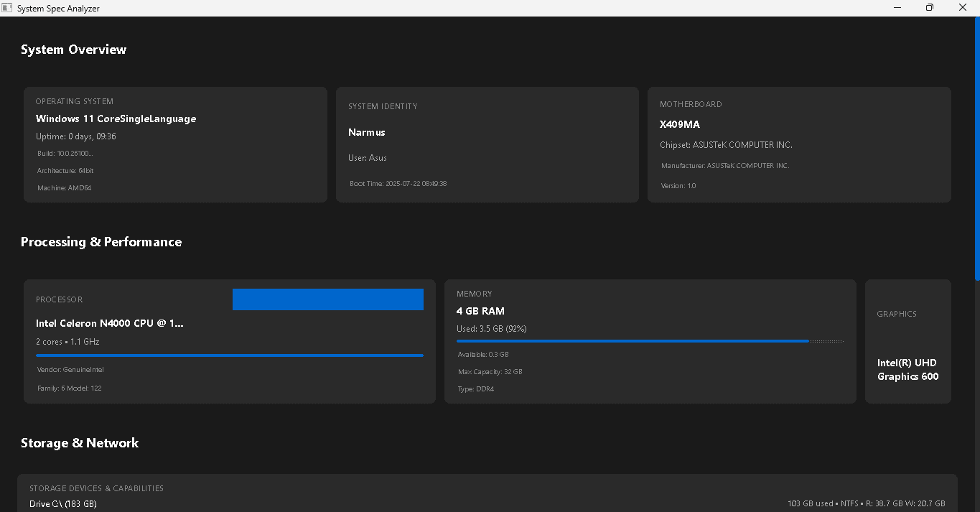Restore down the application window
Image resolution: width=980 pixels, height=512 pixels.
pos(930,8)
